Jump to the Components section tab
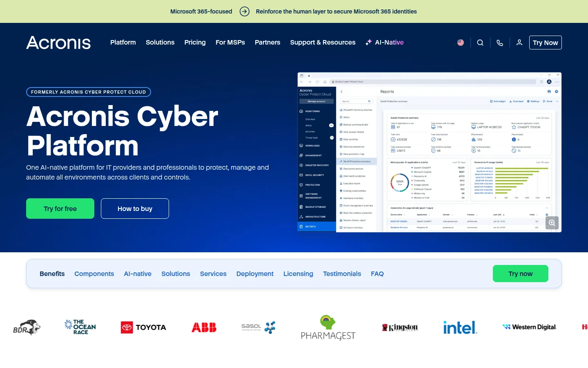The height and width of the screenshot is (368, 588). click(94, 274)
